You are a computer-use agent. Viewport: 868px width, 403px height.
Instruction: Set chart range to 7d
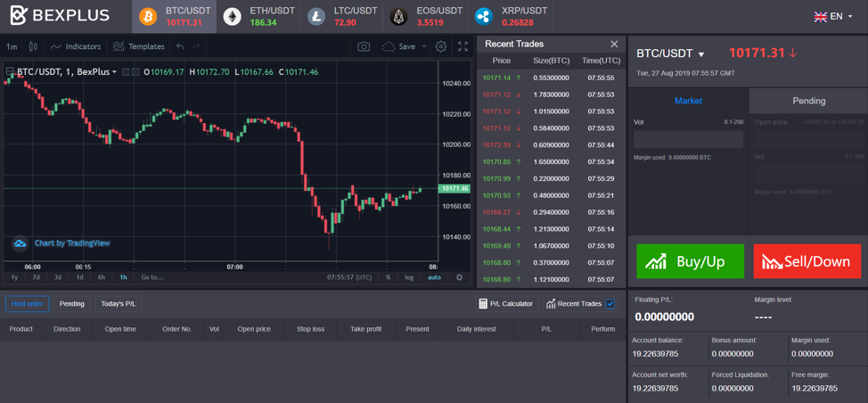(36, 277)
